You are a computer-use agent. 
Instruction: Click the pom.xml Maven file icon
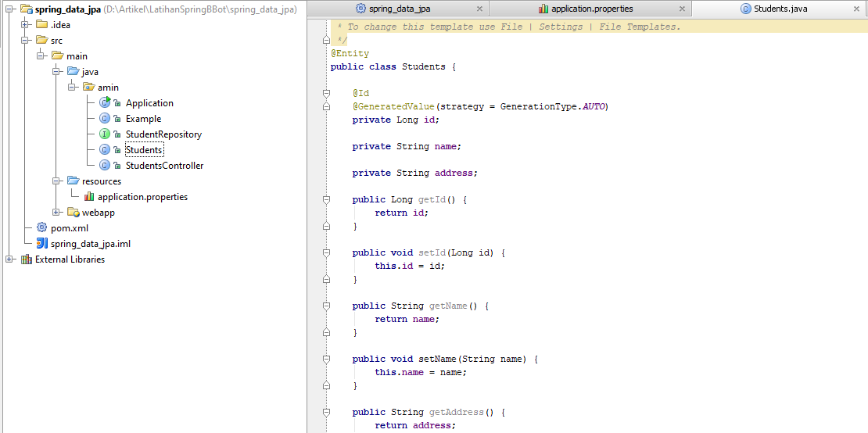[x=42, y=228]
